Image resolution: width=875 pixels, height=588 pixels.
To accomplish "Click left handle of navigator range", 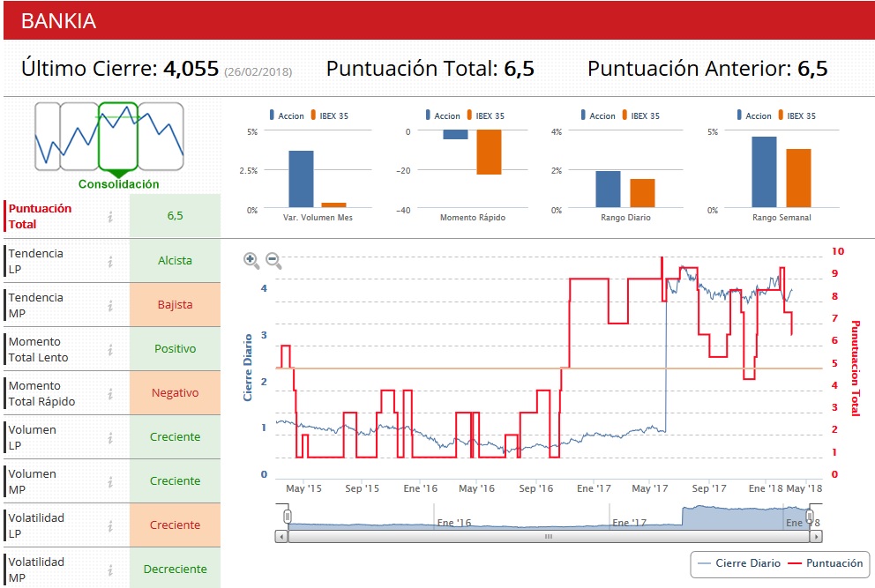I will (x=288, y=516).
